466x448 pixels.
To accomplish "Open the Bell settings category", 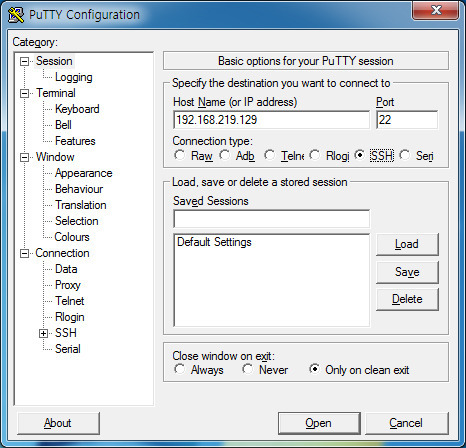I will (x=63, y=125).
